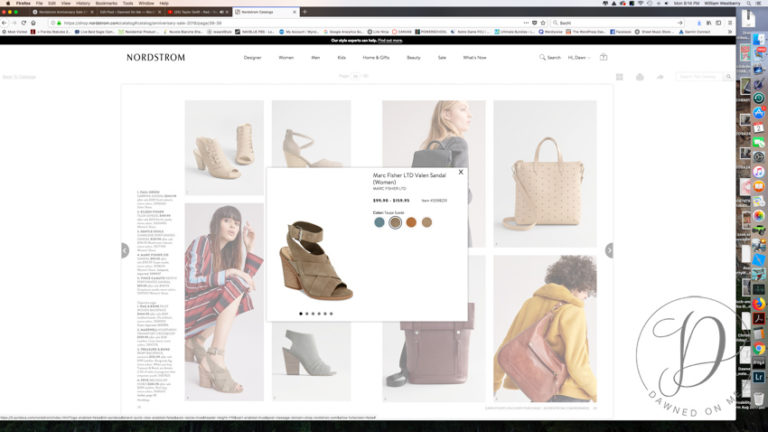Click the Nordstrom logo
The image size is (768, 432).
point(156,57)
